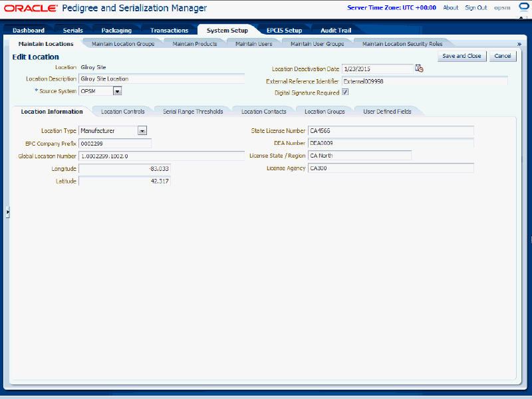This screenshot has width=532, height=399.
Task: Click the EPC Company Prefix field
Action: 115,144
